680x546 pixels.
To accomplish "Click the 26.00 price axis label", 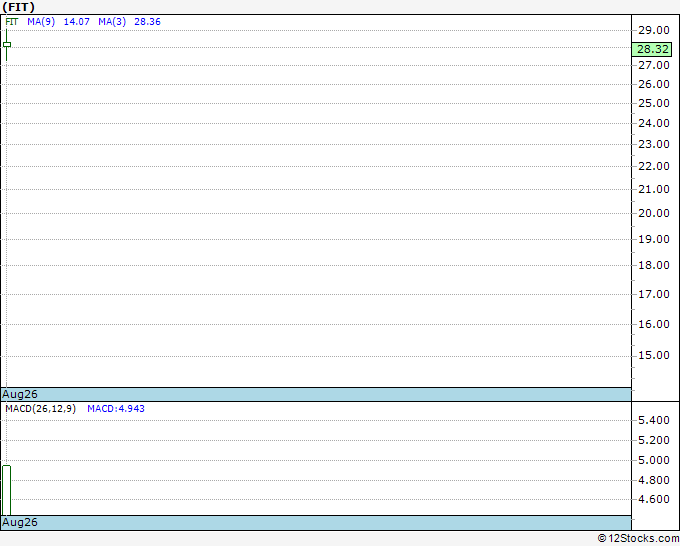I will click(654, 84).
